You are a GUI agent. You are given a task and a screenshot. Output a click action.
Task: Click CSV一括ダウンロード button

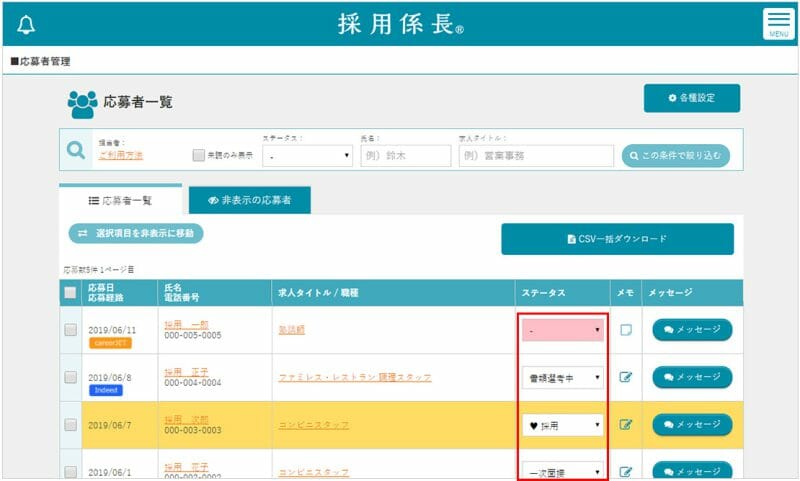[617, 239]
